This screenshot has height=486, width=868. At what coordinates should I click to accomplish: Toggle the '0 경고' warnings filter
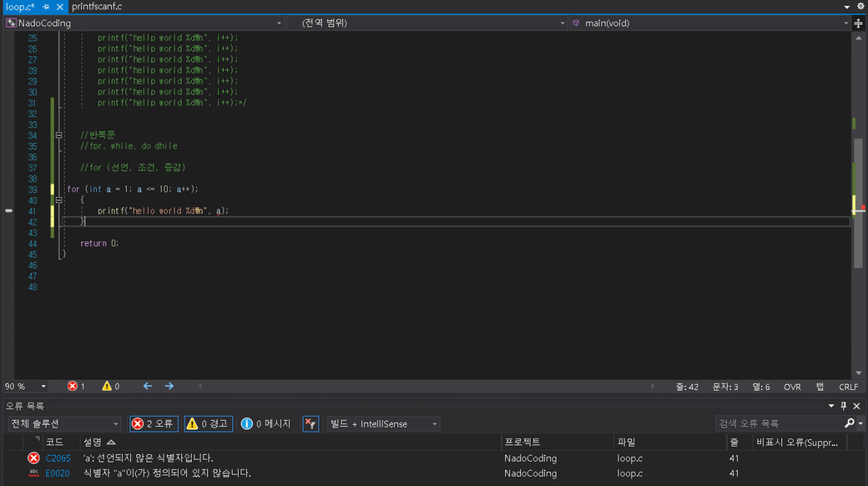tap(207, 423)
